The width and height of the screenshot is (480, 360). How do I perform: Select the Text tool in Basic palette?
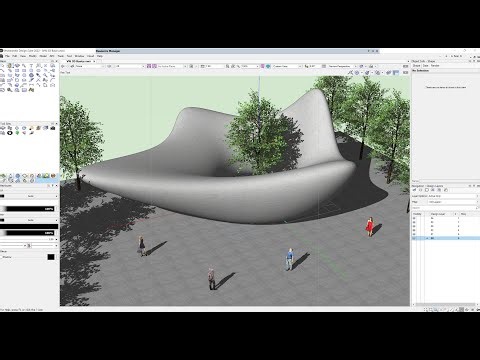[x=31, y=66]
